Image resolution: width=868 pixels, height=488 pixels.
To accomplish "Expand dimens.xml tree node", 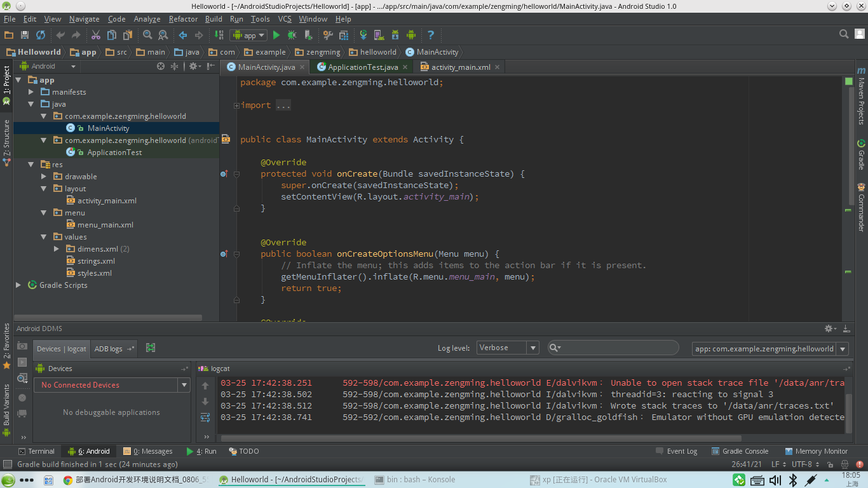I will [x=57, y=249].
